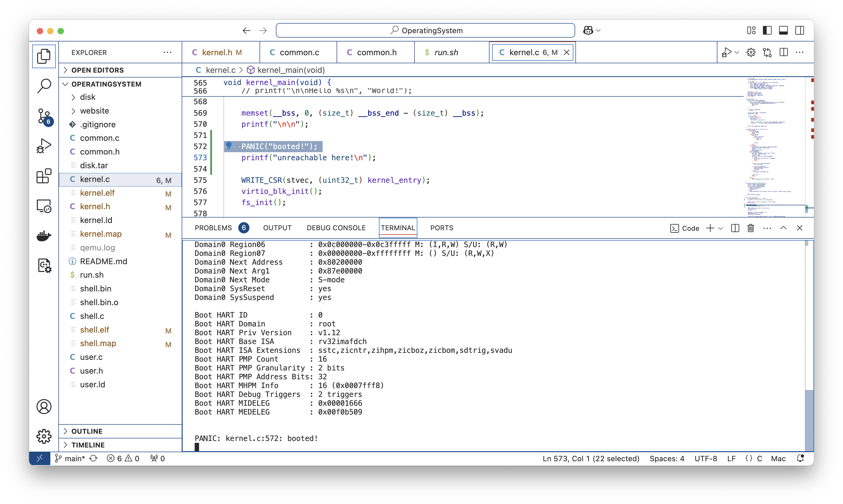This screenshot has width=843, height=504.
Task: Toggle the primary sidebar visibility
Action: 767,31
